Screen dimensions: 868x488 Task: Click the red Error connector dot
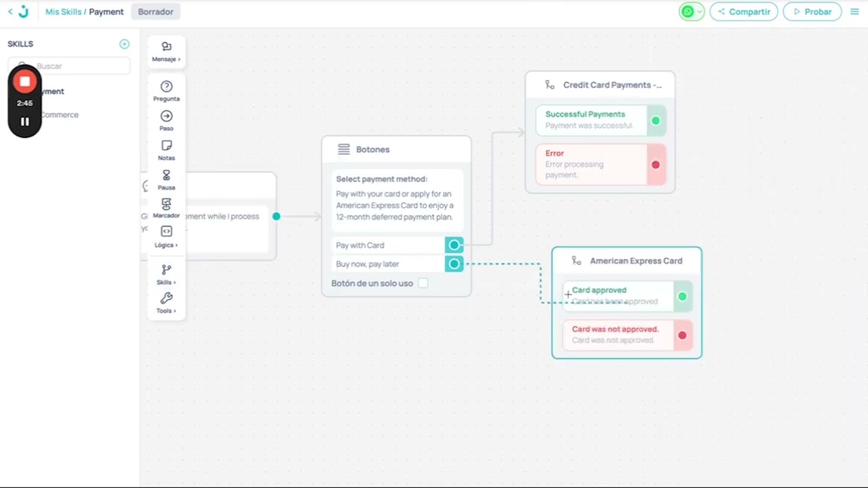[x=656, y=165]
